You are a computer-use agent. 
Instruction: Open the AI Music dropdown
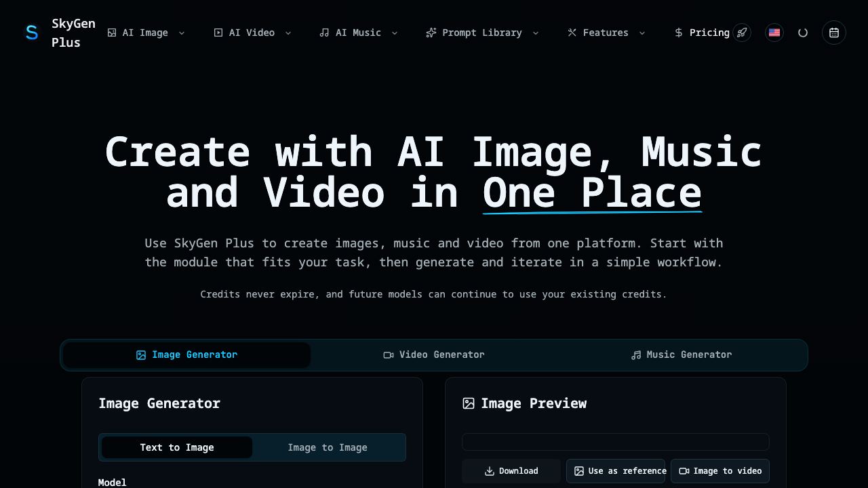pyautogui.click(x=359, y=33)
